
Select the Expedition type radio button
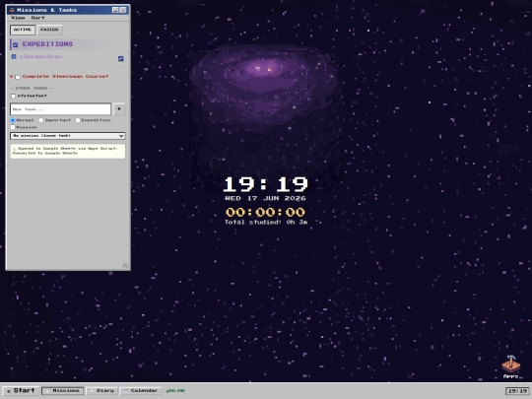pyautogui.click(x=78, y=120)
